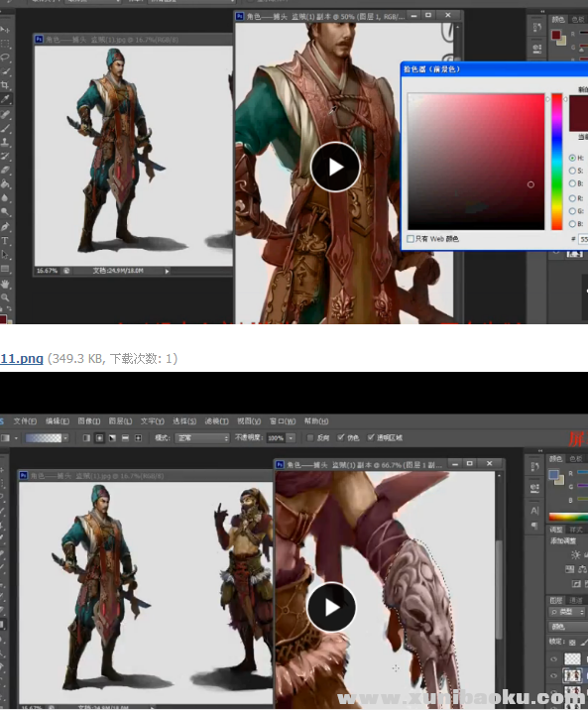Open the gradient tool preset picker arrow

(17, 438)
